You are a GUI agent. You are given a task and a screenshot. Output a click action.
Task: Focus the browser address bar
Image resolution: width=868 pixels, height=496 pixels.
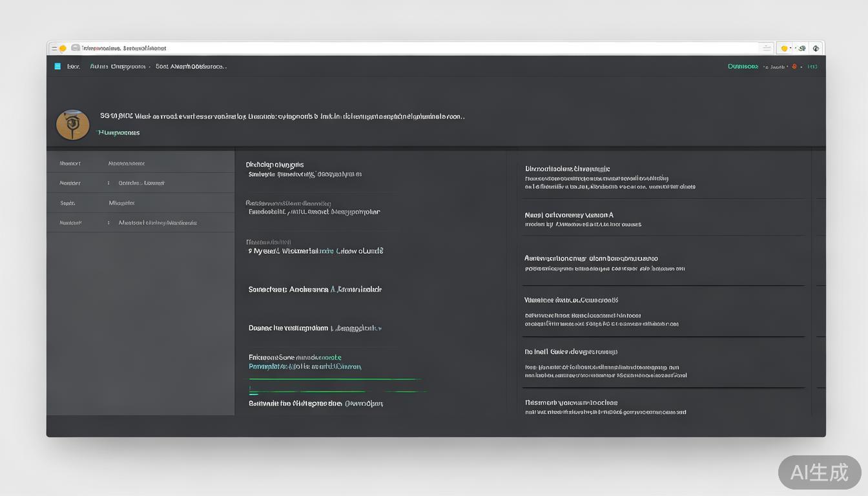pos(413,48)
